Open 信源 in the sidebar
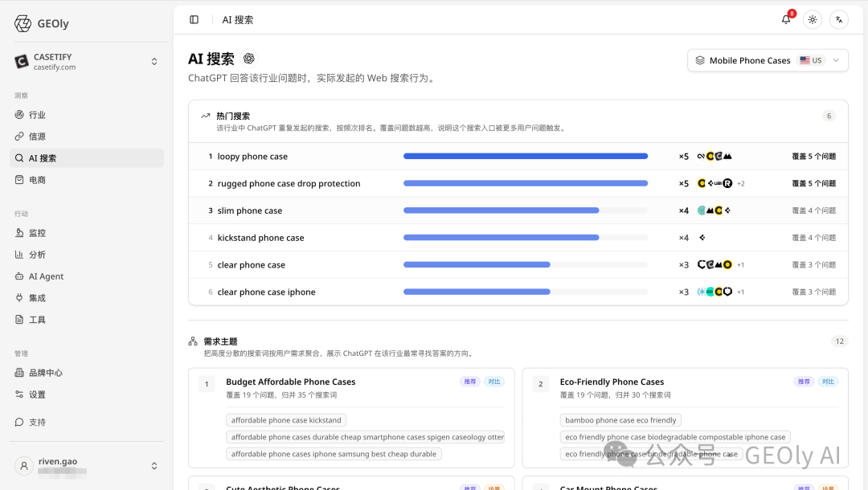Screen dimensions: 868x490 pyautogui.click(x=87, y=137)
